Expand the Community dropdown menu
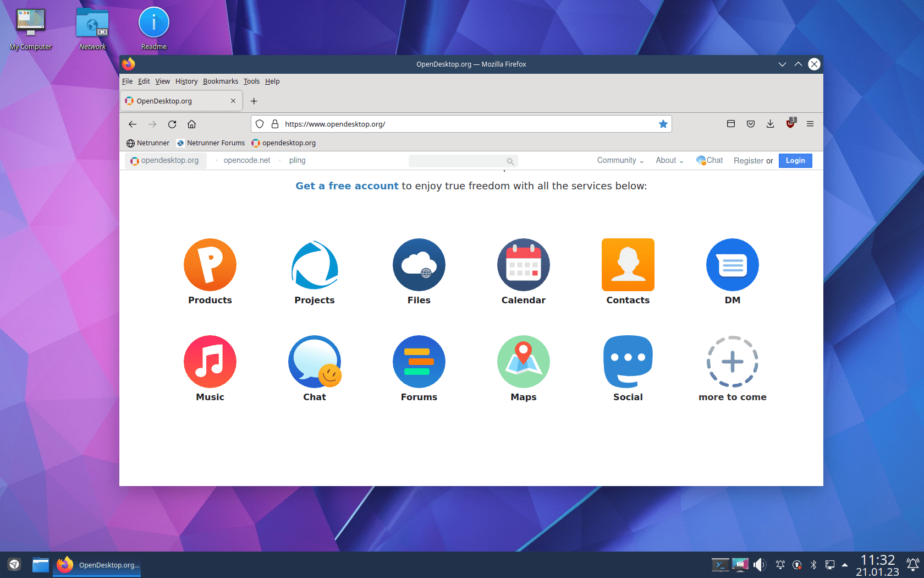This screenshot has height=578, width=924. (620, 160)
